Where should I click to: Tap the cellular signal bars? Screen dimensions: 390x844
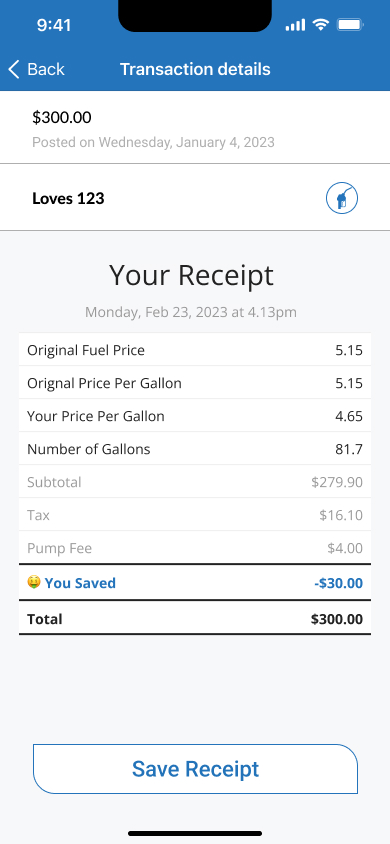coord(295,25)
